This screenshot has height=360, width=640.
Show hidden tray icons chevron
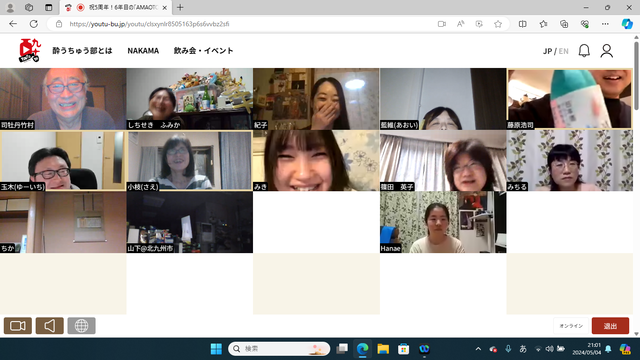tap(478, 349)
